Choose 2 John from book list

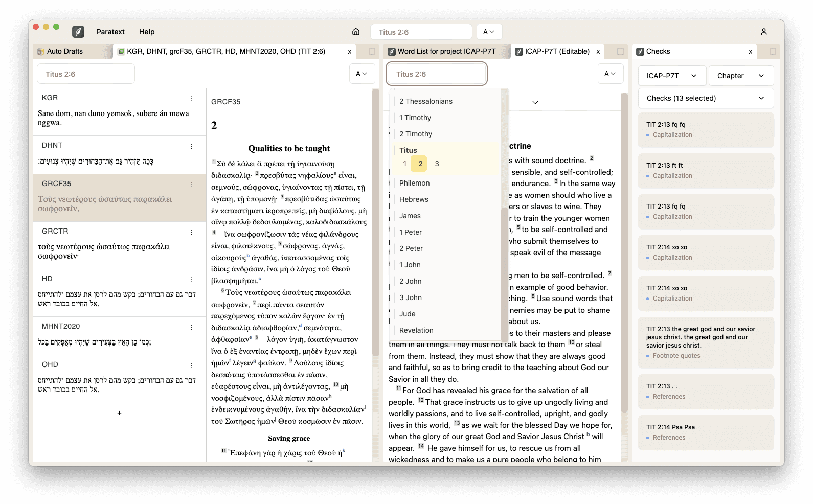coord(446,281)
